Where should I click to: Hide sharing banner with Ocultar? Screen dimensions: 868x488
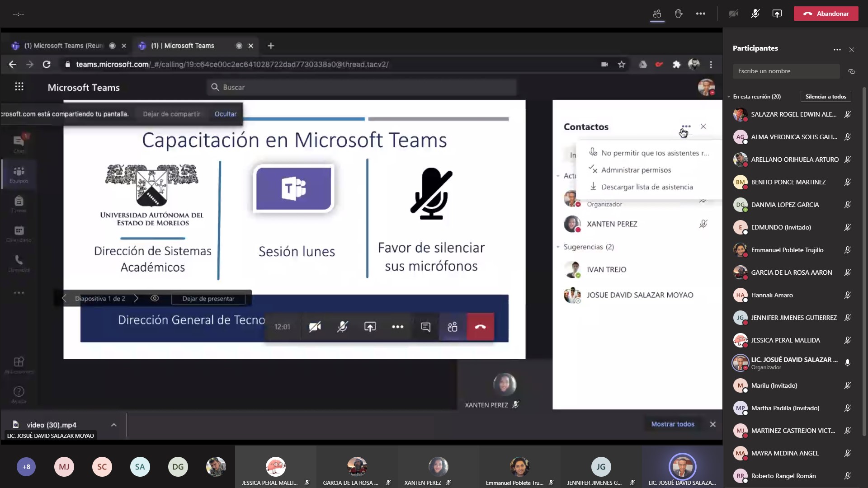pyautogui.click(x=226, y=114)
